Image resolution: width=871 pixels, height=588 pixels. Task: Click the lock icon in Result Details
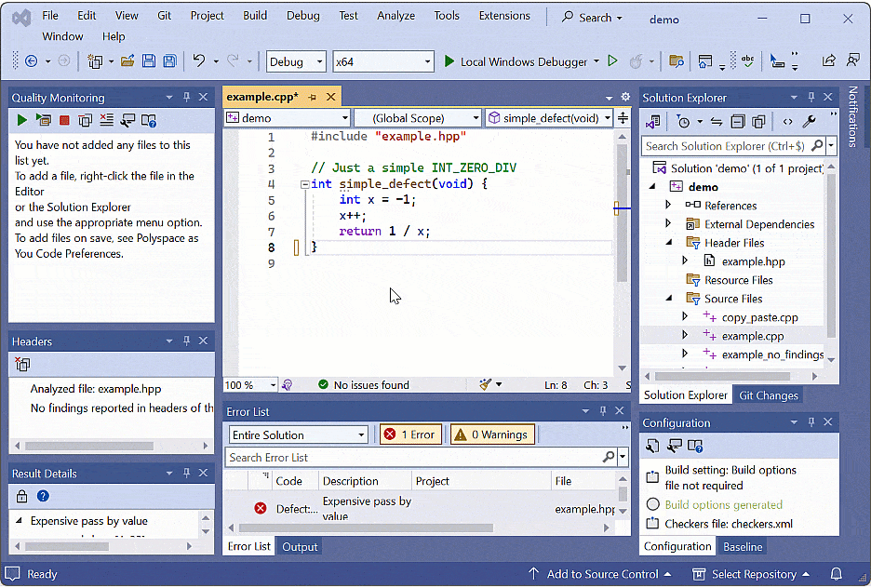click(x=22, y=497)
